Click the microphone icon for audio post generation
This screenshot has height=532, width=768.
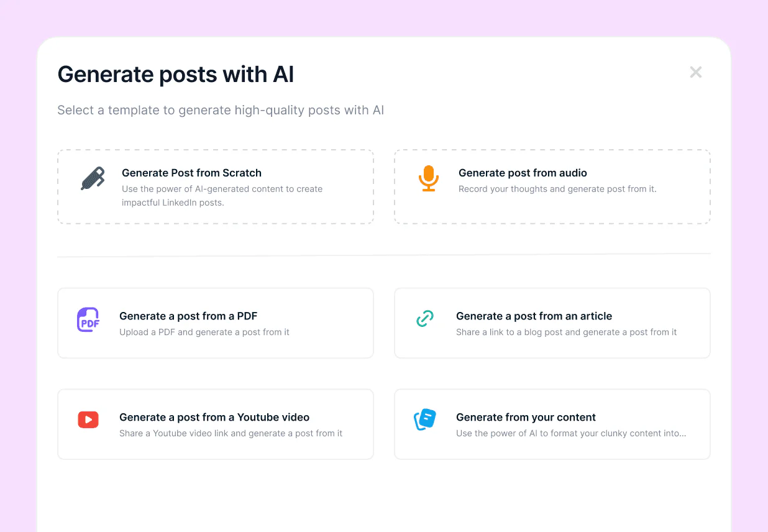coord(428,179)
